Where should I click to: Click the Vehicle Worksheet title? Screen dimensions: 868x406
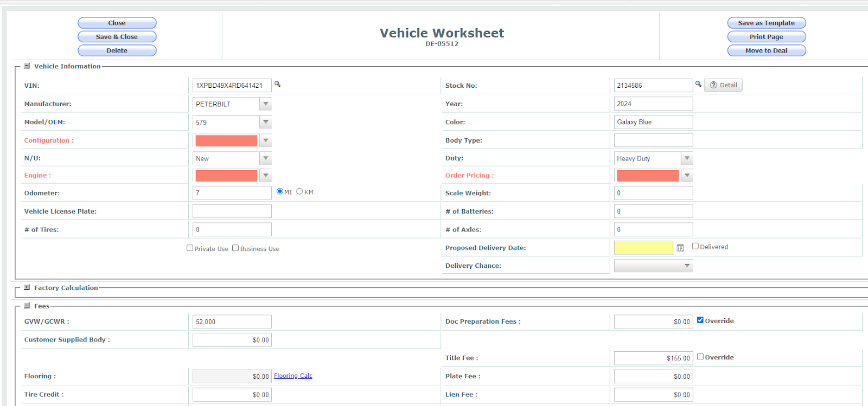[442, 33]
